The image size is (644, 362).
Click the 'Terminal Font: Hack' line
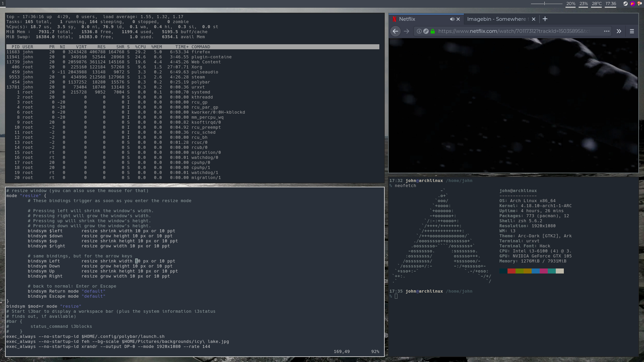(x=525, y=246)
